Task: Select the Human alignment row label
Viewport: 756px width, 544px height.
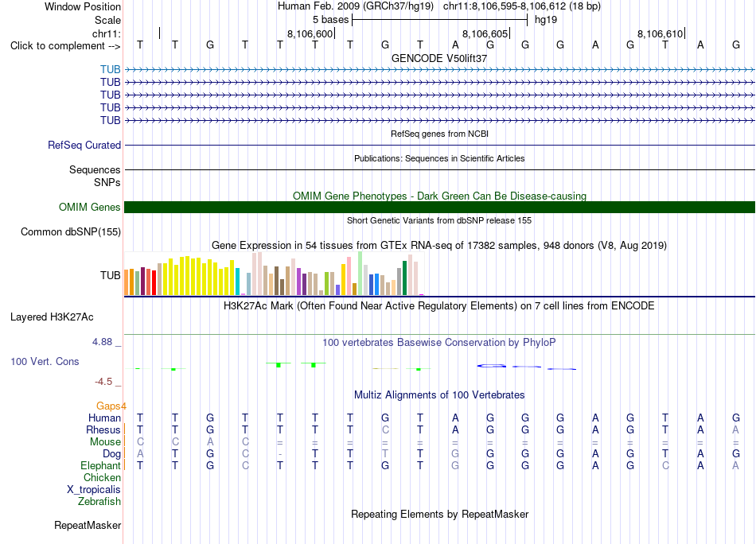Action: click(x=104, y=418)
